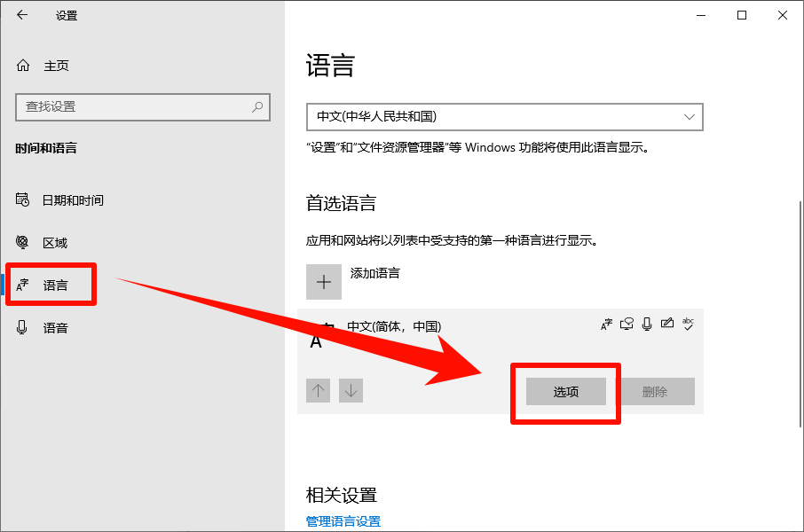Click the magnifier icon in the search box
The image size is (804, 532).
coord(257,106)
